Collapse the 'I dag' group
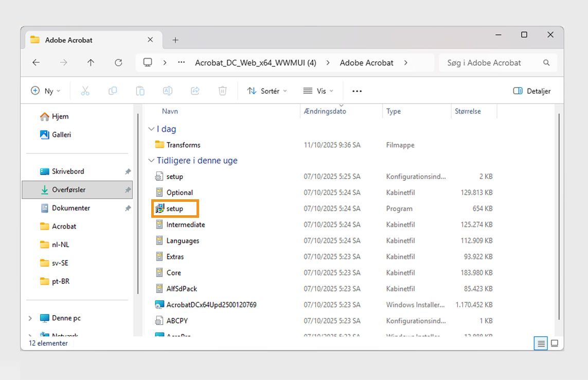The image size is (588, 380). (x=151, y=129)
